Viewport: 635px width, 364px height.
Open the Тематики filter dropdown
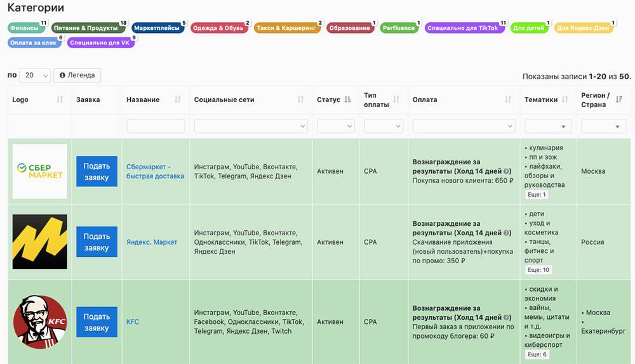click(x=548, y=126)
